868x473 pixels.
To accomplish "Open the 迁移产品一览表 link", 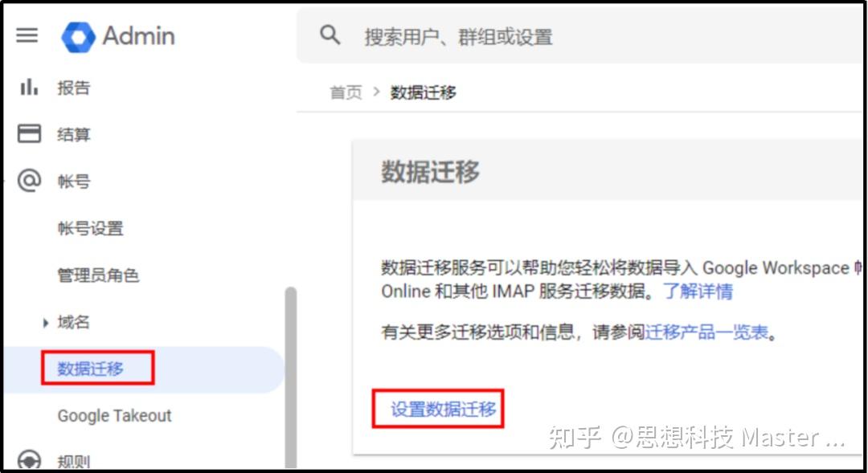I will pyautogui.click(x=707, y=332).
